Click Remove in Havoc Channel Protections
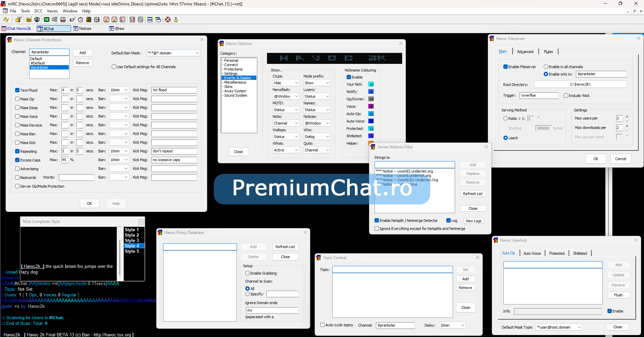Image resolution: width=644 pixels, height=337 pixels. (83, 63)
